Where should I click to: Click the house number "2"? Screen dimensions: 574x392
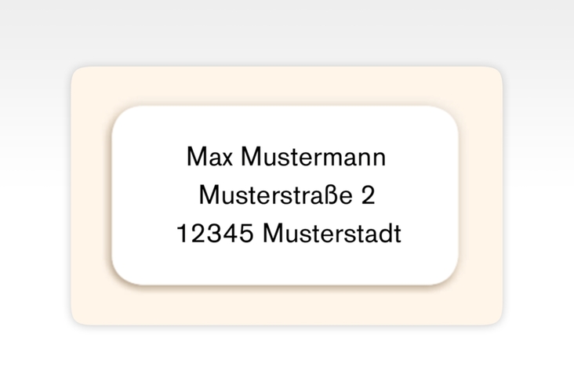tap(368, 195)
